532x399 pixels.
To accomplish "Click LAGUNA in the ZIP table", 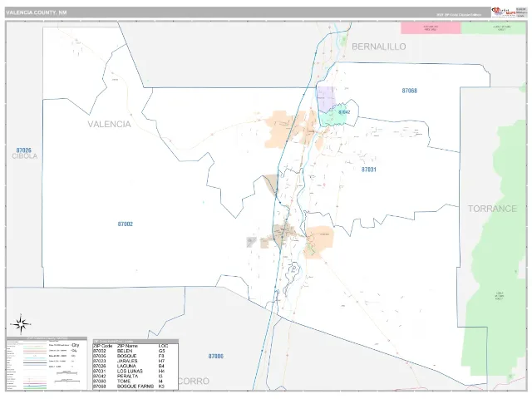I will 126,366.
